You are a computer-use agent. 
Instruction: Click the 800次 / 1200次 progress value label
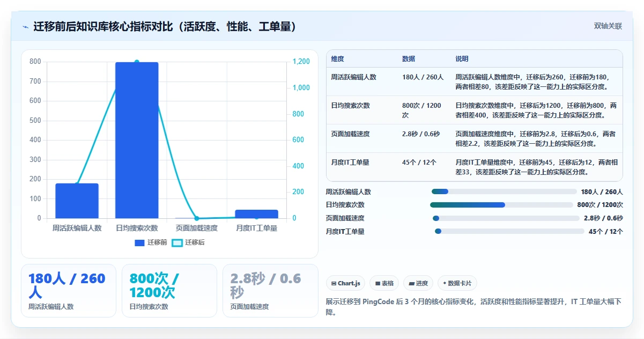[600, 205]
